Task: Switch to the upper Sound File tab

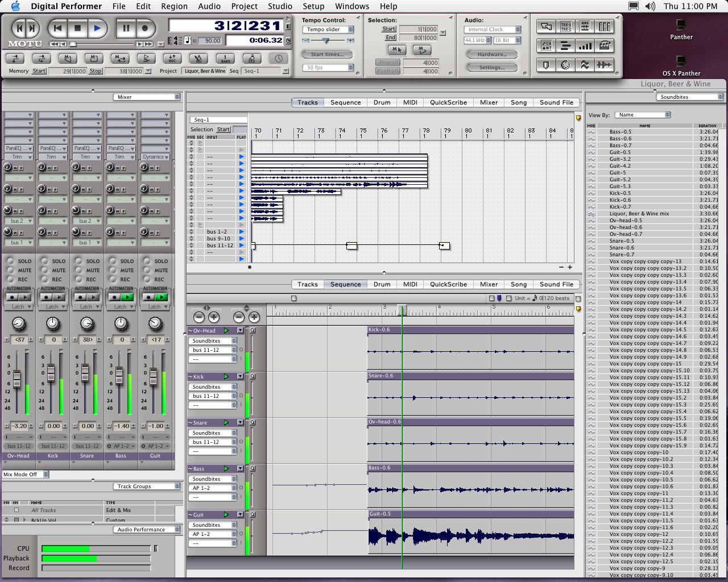Action: click(x=556, y=103)
